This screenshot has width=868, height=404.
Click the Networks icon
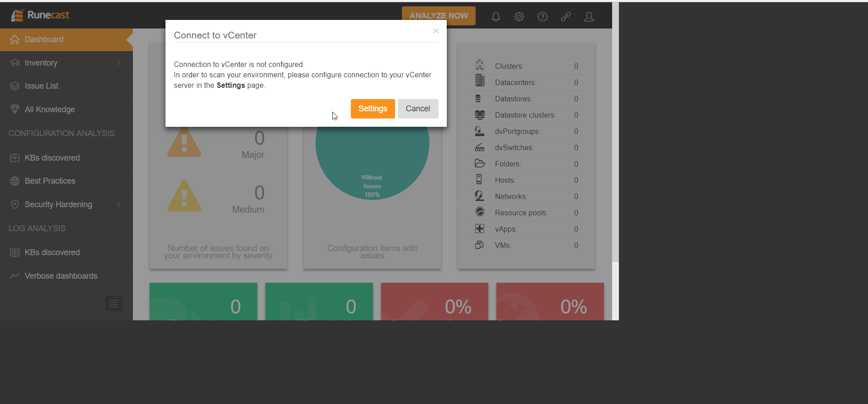pos(480,196)
